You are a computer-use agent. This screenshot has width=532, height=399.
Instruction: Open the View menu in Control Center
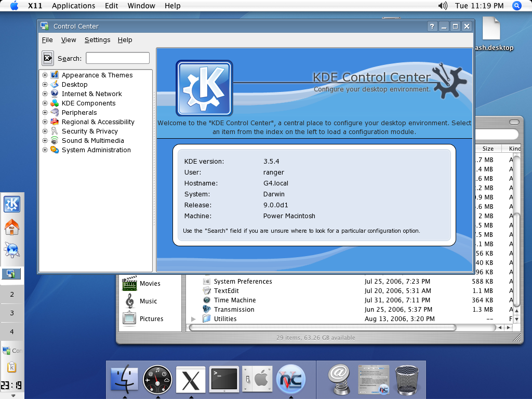point(69,40)
